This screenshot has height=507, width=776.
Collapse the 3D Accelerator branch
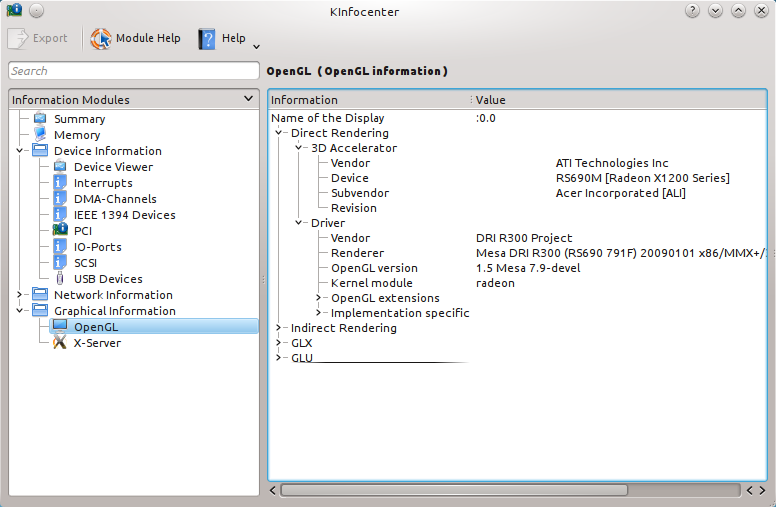pyautogui.click(x=299, y=148)
